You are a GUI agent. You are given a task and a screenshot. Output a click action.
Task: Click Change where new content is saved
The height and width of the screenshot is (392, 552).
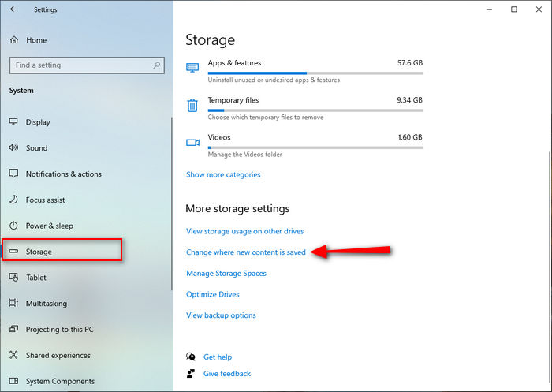pyautogui.click(x=246, y=252)
